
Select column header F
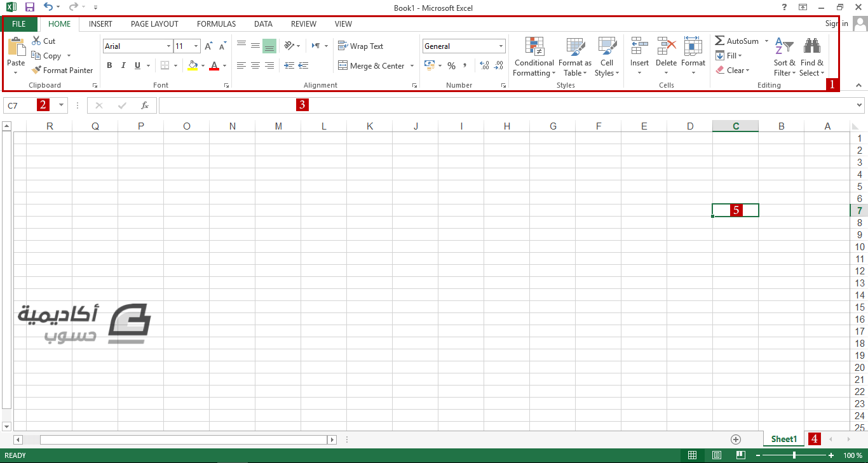pos(599,126)
